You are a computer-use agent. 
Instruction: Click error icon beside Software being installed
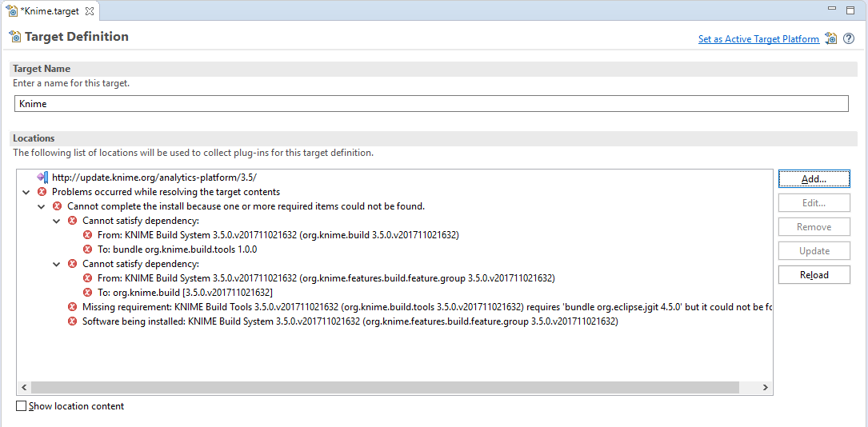(x=73, y=321)
